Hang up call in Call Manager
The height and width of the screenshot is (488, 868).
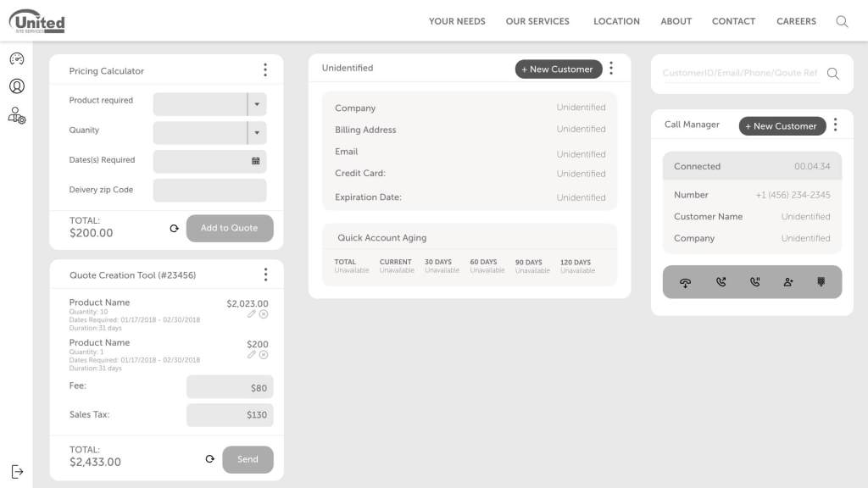point(685,282)
